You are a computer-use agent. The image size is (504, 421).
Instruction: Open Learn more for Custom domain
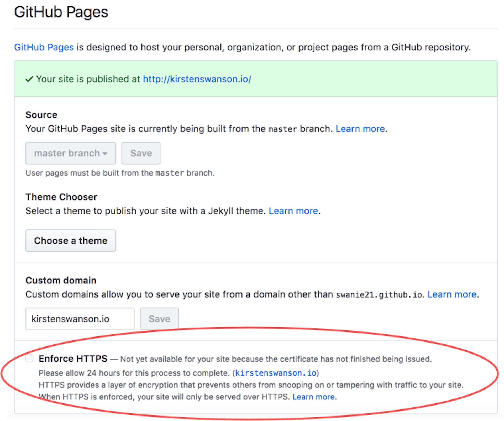pos(452,294)
